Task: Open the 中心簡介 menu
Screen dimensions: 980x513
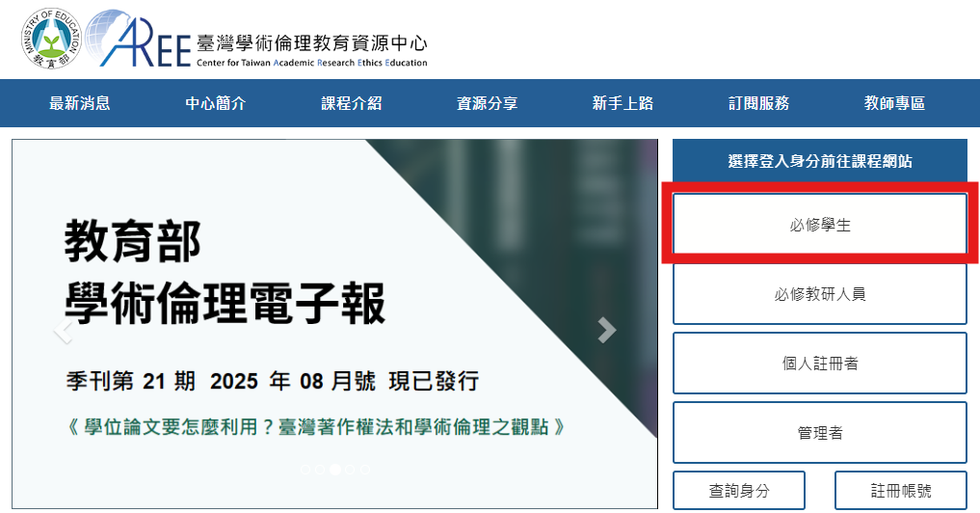Action: click(x=216, y=103)
